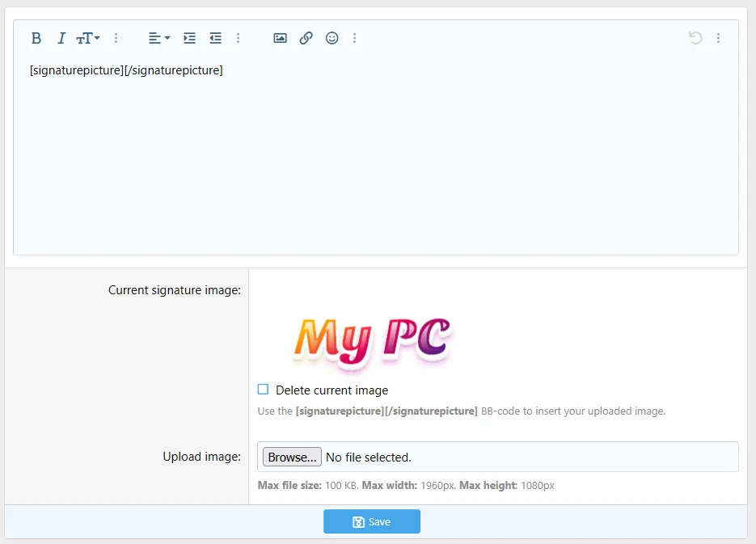Screen dimensions: 756x544
Task: Show more paragraph options menu
Action: (238, 38)
